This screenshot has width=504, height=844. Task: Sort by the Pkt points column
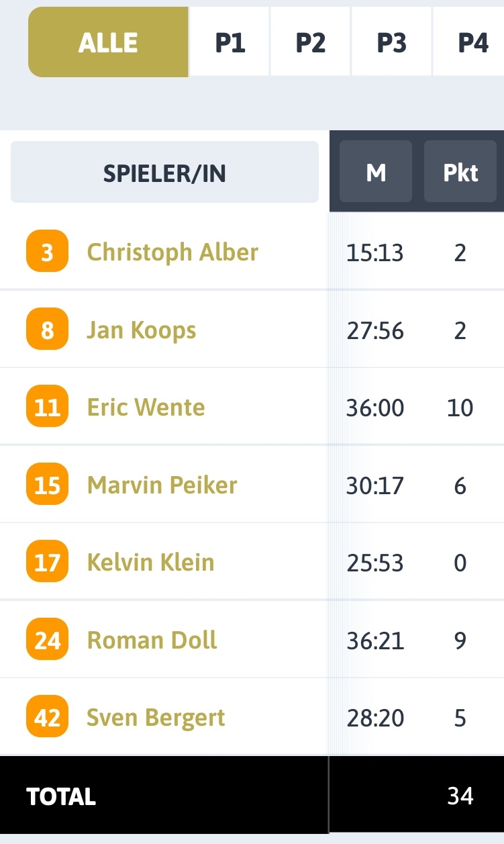(460, 172)
